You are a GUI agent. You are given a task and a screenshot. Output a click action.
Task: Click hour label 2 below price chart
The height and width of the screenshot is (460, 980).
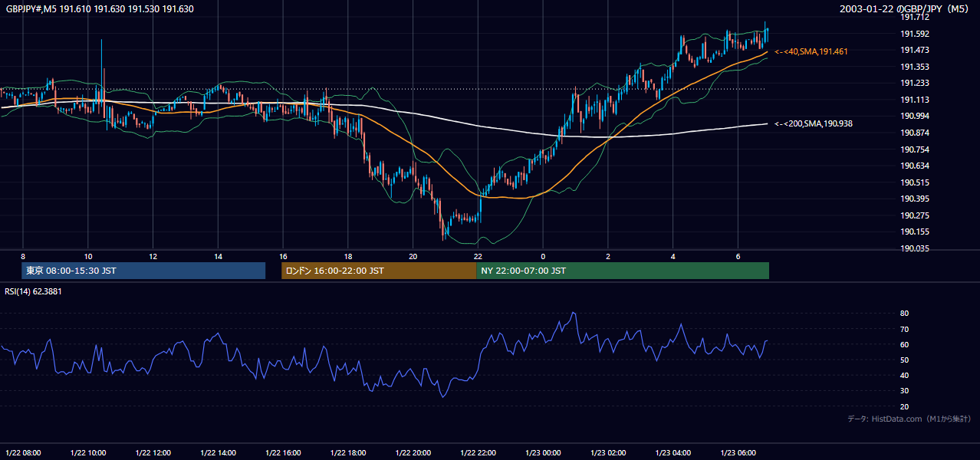pyautogui.click(x=608, y=256)
